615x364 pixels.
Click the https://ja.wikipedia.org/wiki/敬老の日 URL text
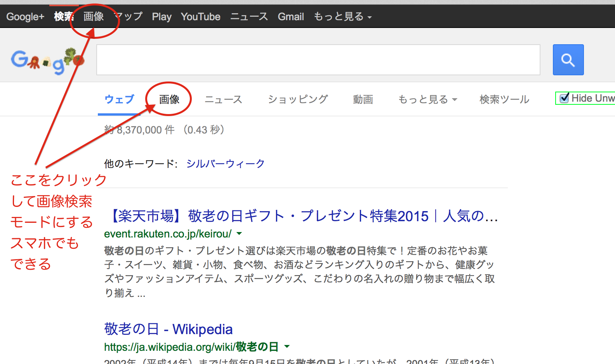click(x=191, y=347)
